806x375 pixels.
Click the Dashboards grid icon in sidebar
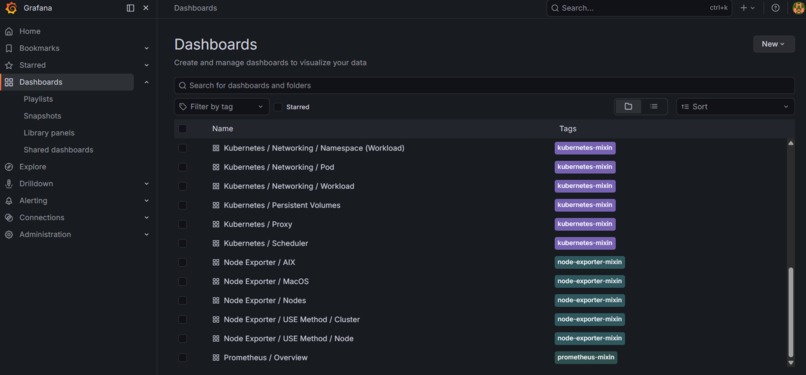pyautogui.click(x=9, y=82)
